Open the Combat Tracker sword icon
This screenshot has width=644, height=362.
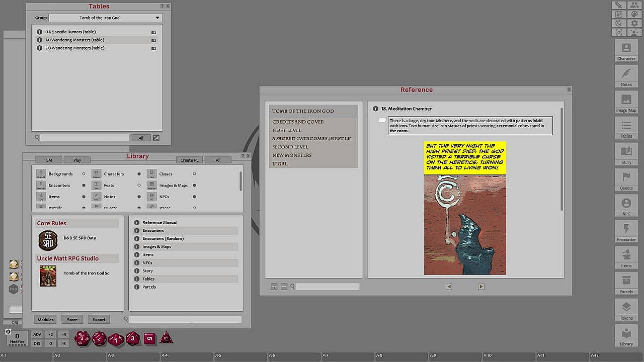pyautogui.click(x=619, y=5)
